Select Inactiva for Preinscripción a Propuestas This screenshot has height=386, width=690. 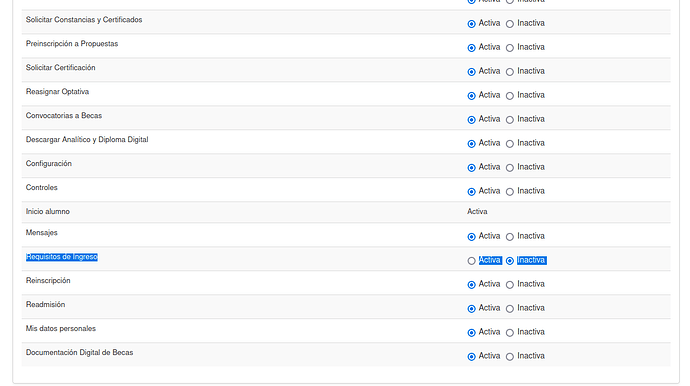(510, 48)
